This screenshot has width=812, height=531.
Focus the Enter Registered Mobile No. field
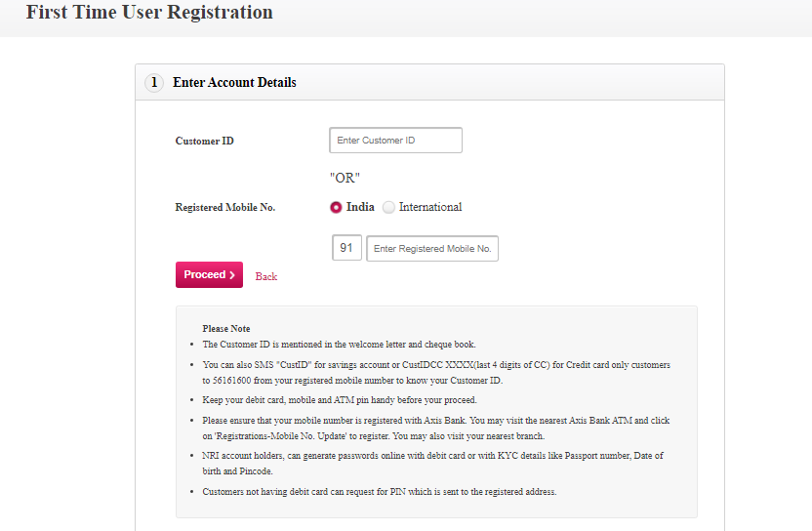432,249
